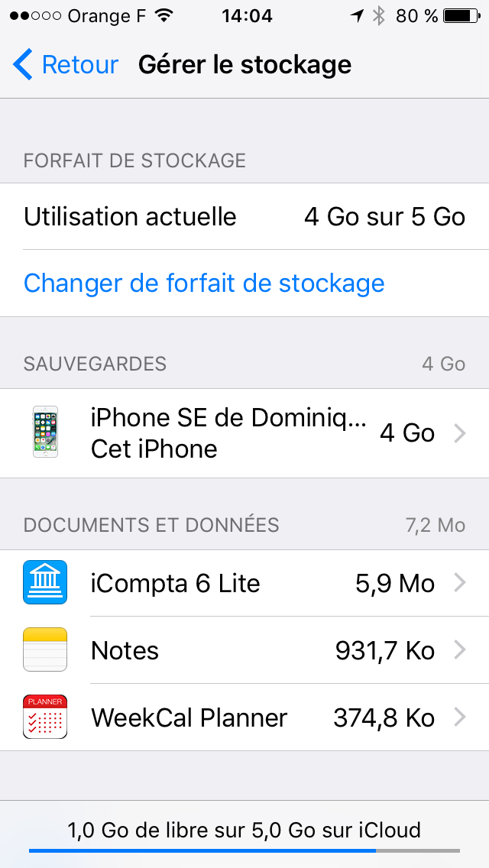
Task: Select the Utilisation actuelle row
Action: [244, 216]
